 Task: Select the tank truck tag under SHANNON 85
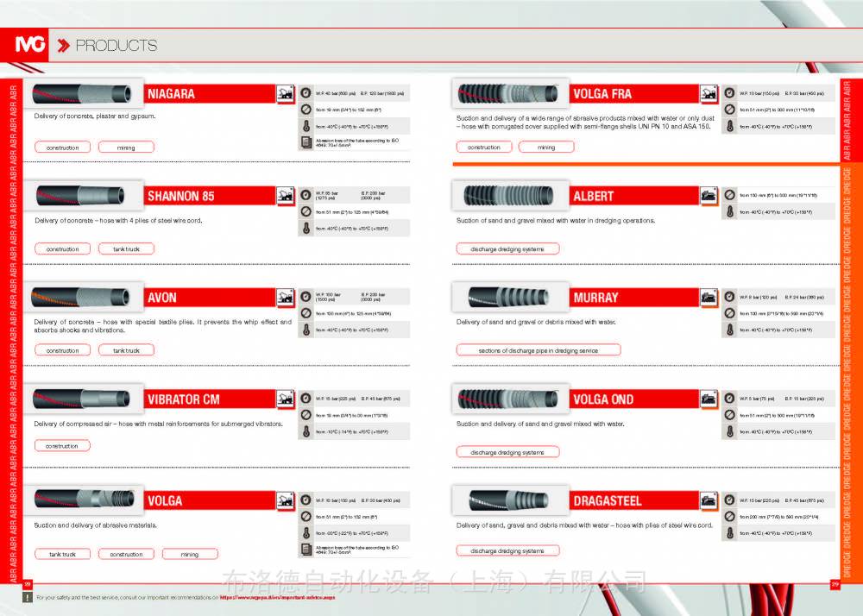coord(126,249)
